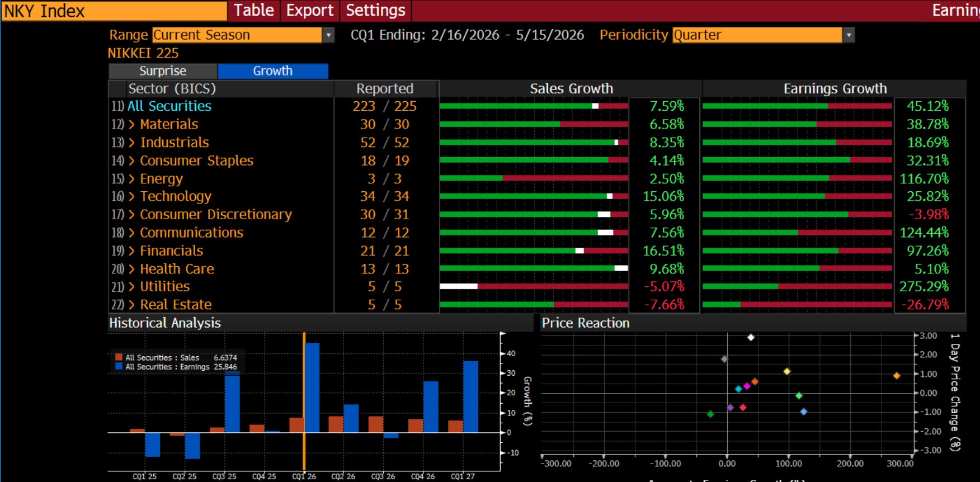Click the NKY Index ticker field

pyautogui.click(x=114, y=11)
